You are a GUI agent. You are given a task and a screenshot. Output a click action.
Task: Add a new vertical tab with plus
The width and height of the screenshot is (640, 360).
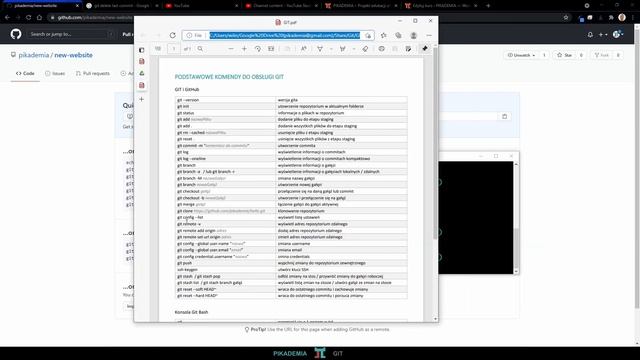tap(142, 99)
